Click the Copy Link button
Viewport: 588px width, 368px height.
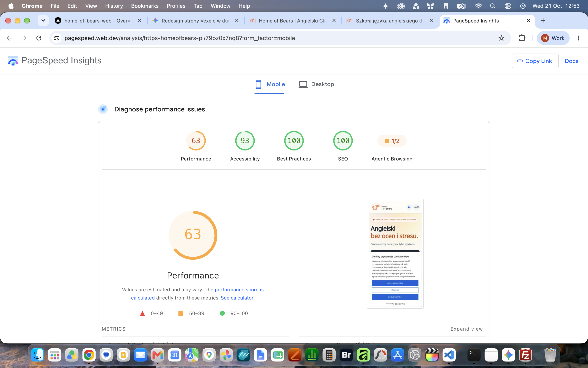[535, 61]
